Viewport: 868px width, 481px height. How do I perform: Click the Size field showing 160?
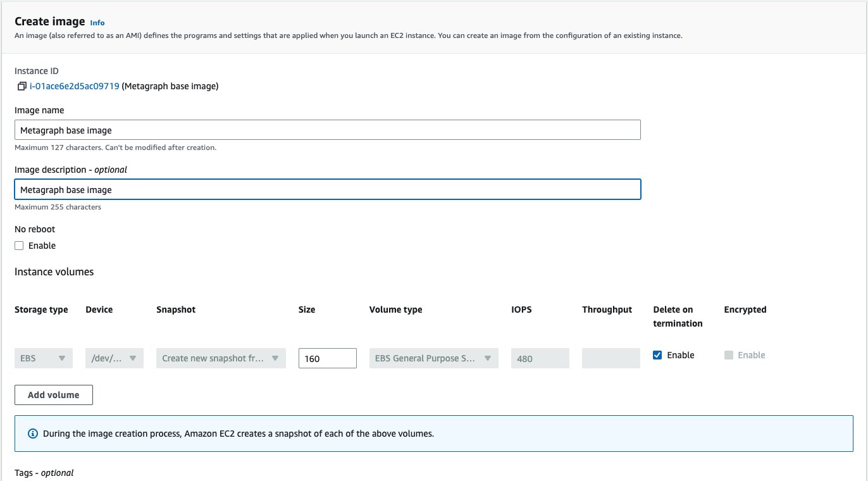tap(327, 358)
